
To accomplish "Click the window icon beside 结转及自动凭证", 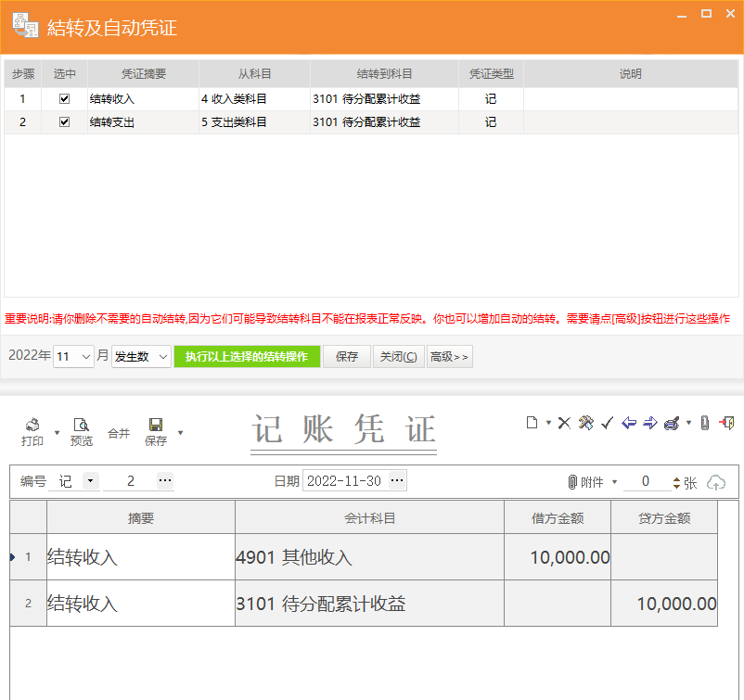I will 25,25.
